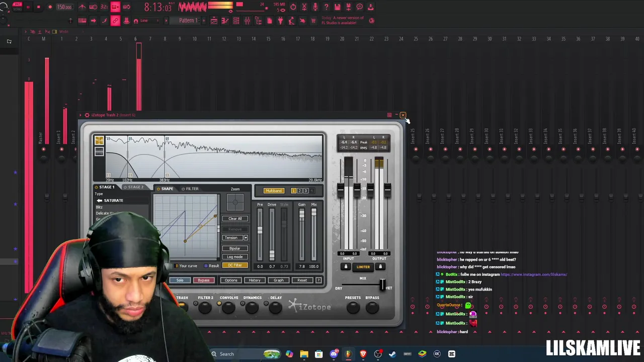Click the Graph button
The height and width of the screenshot is (362, 644).
coord(278,280)
